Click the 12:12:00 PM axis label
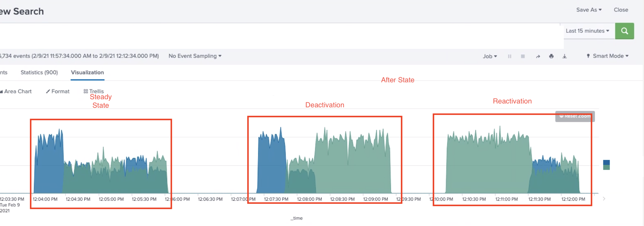This screenshot has width=644, height=226. 573,199
